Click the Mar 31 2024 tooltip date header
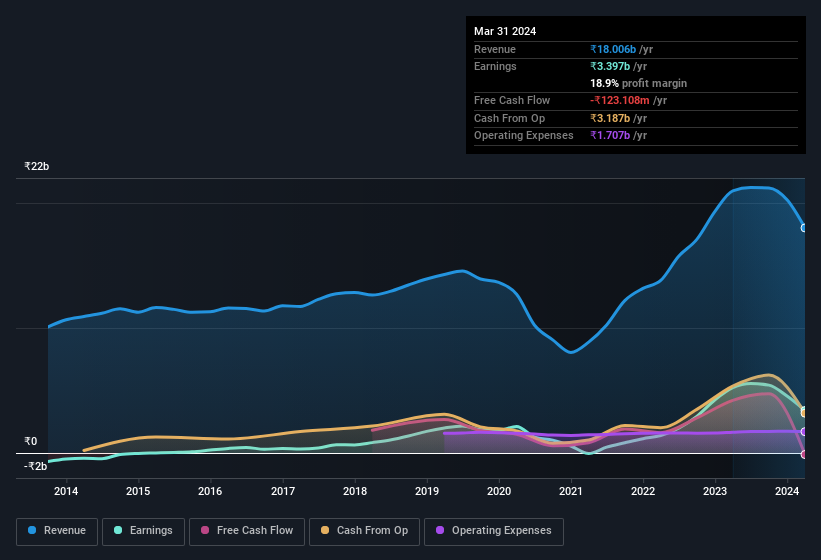Image resolution: width=821 pixels, height=560 pixels. tap(505, 31)
